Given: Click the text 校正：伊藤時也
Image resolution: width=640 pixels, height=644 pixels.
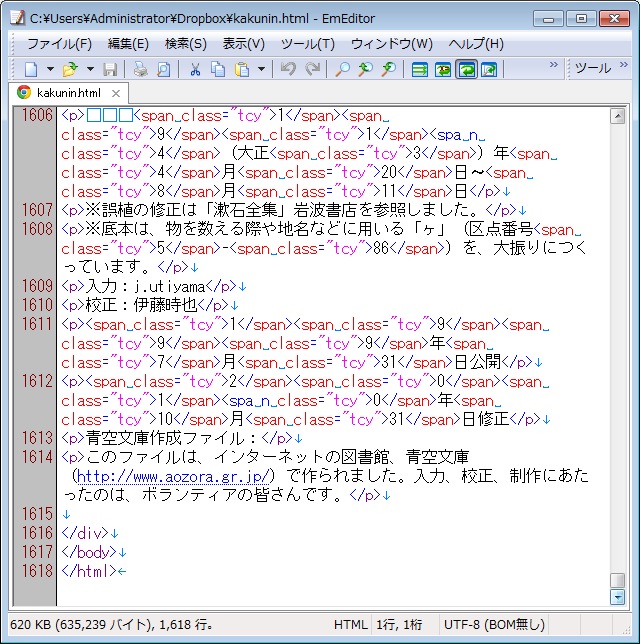Looking at the screenshot, I should (141, 305).
